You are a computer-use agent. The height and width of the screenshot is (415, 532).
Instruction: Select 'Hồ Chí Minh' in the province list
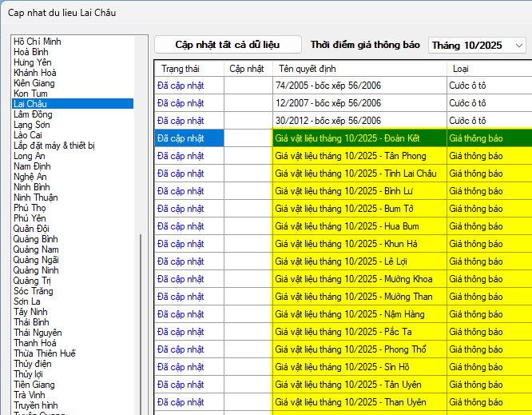point(38,42)
